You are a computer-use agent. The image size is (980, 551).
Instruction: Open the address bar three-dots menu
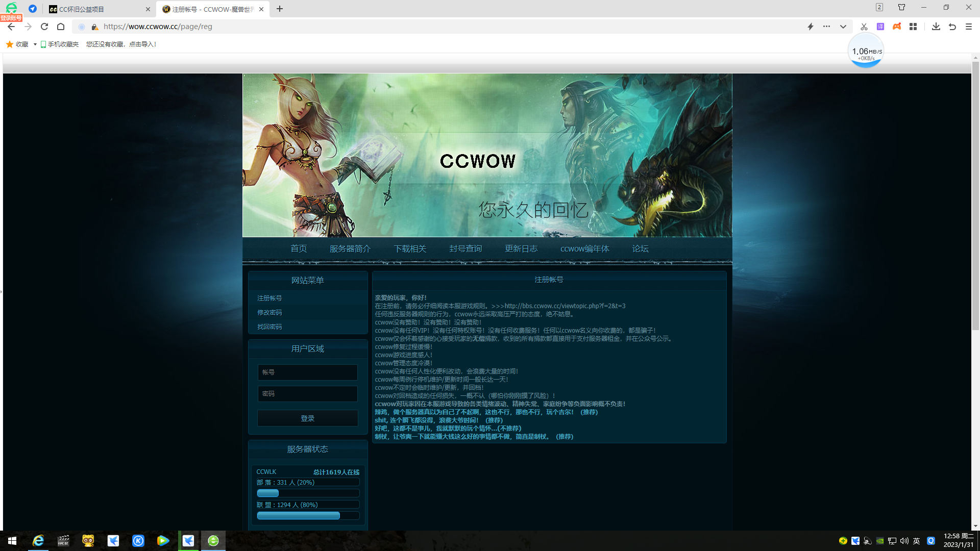(x=826, y=27)
